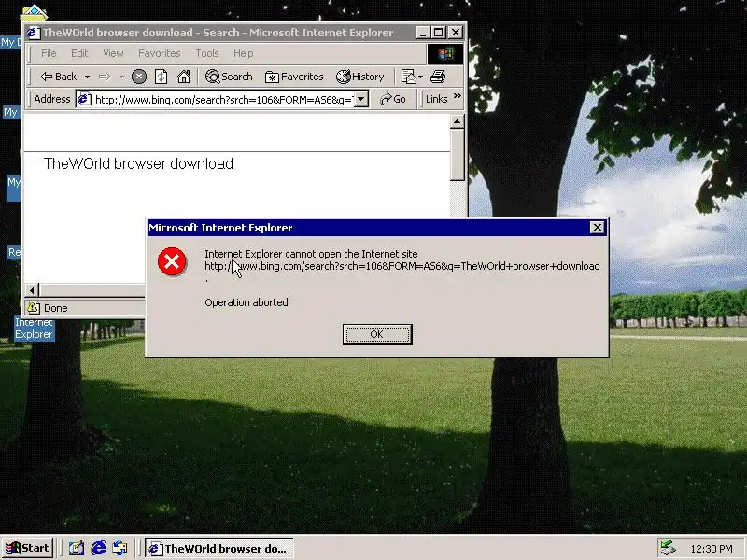Open the Tools menu
Viewport: 747px width, 560px height.
click(206, 53)
